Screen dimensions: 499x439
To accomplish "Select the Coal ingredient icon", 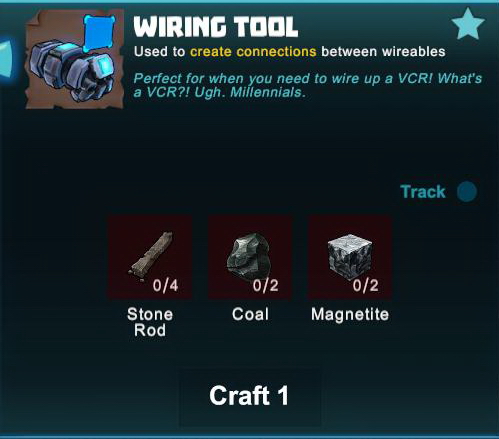I will (x=250, y=257).
